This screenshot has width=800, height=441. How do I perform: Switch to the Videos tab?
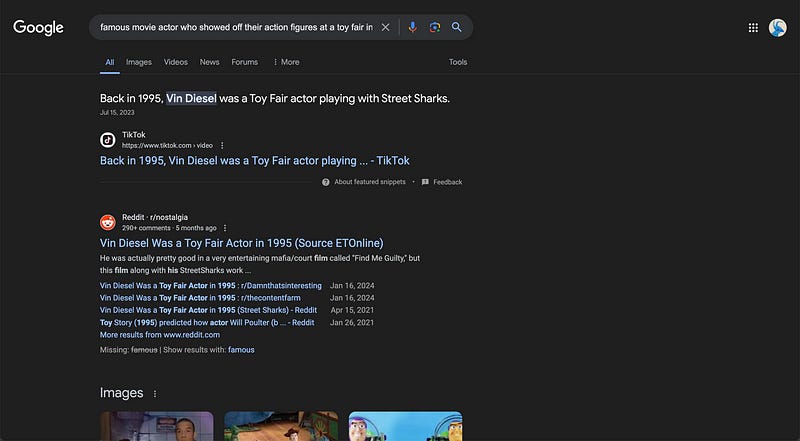pos(176,62)
